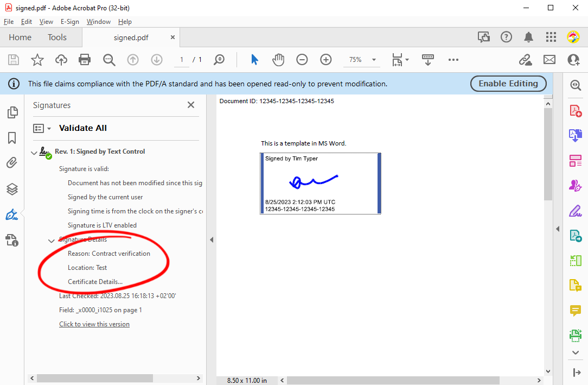
Task: Switch to Home tab
Action: click(20, 37)
